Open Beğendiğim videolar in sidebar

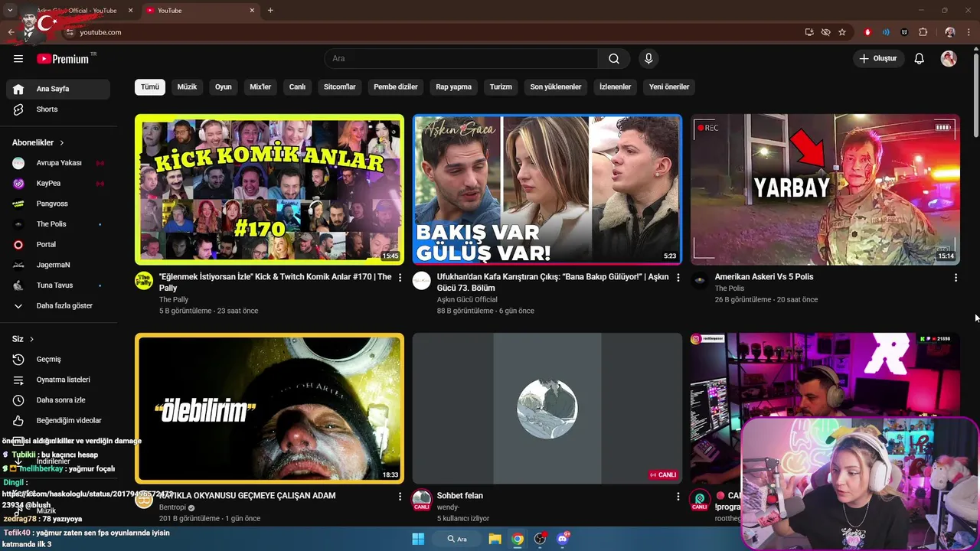pyautogui.click(x=58, y=421)
